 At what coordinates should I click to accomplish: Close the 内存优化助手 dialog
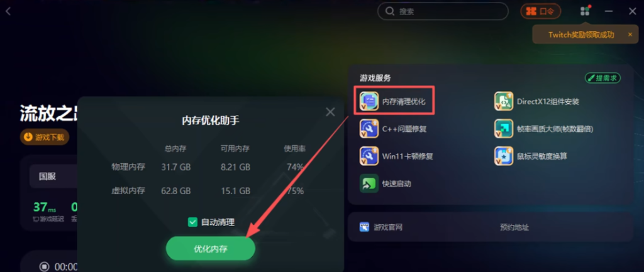tap(330, 112)
